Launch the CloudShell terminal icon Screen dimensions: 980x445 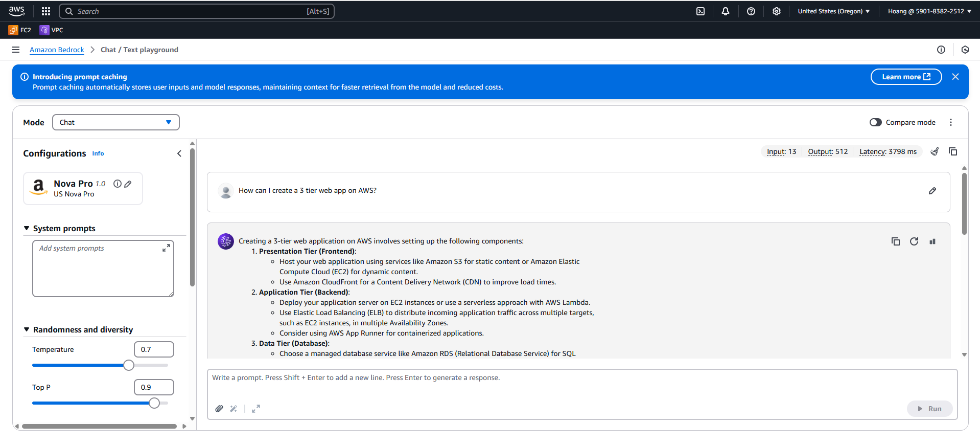pos(701,11)
